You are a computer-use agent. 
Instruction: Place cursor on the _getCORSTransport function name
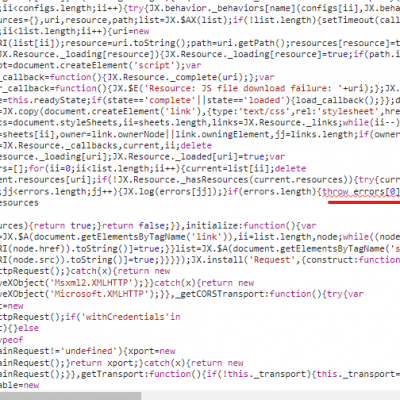(x=222, y=294)
